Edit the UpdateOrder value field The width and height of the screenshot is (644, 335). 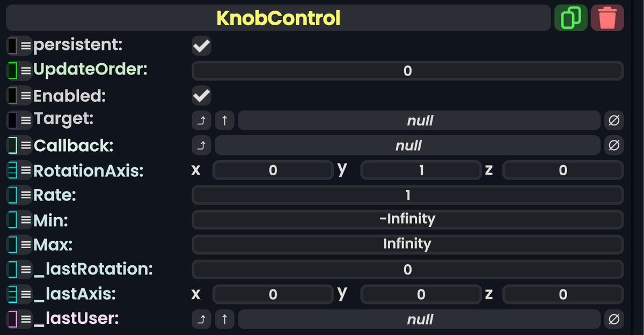408,70
